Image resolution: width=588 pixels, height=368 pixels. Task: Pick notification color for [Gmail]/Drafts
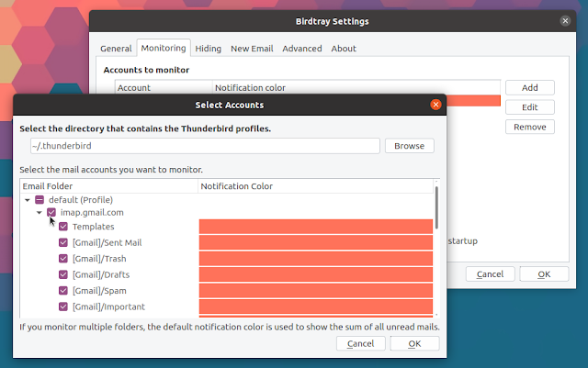tap(315, 274)
